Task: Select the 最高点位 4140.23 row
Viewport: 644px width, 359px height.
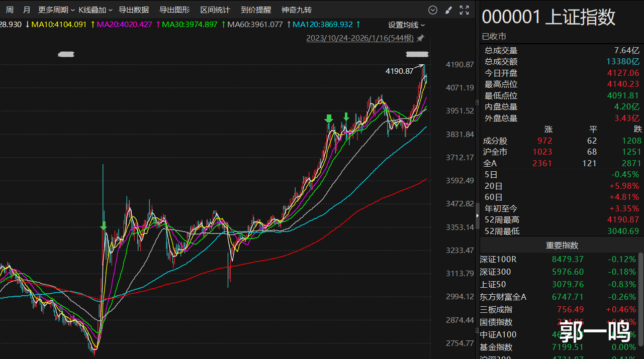Action: tap(562, 84)
